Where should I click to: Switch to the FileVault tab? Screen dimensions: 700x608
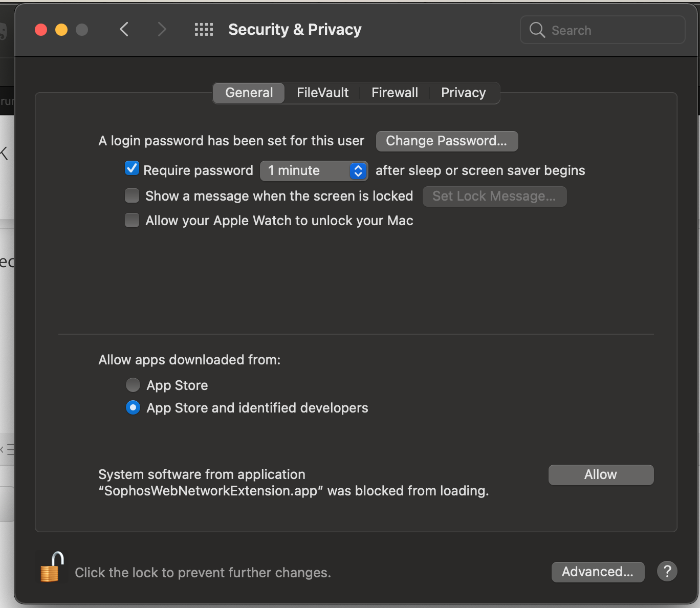(322, 93)
